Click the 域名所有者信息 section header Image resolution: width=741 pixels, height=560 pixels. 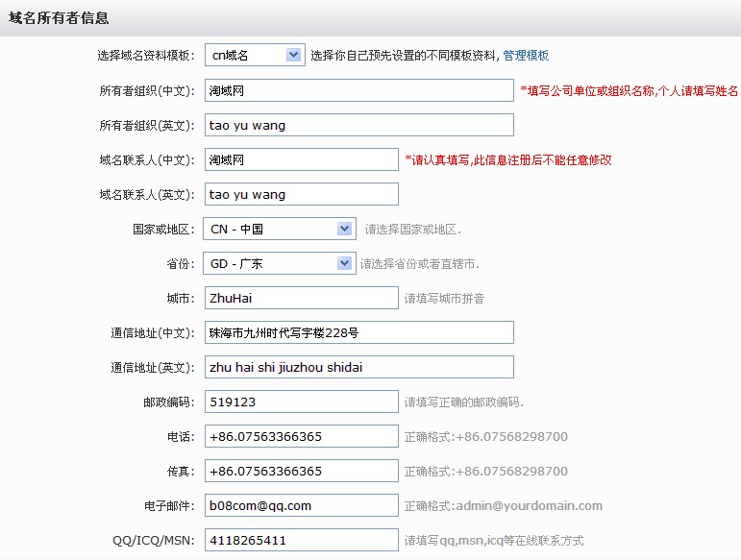point(59,18)
